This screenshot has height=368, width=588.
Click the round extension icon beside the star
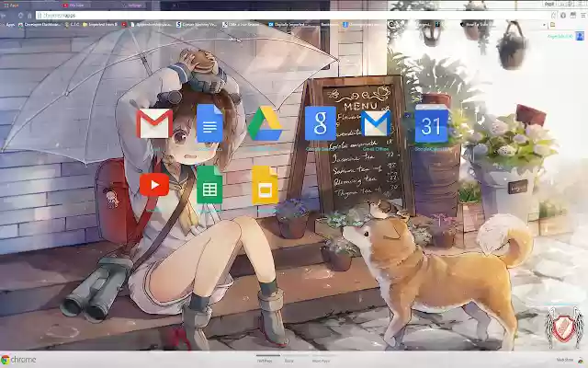pyautogui.click(x=563, y=15)
